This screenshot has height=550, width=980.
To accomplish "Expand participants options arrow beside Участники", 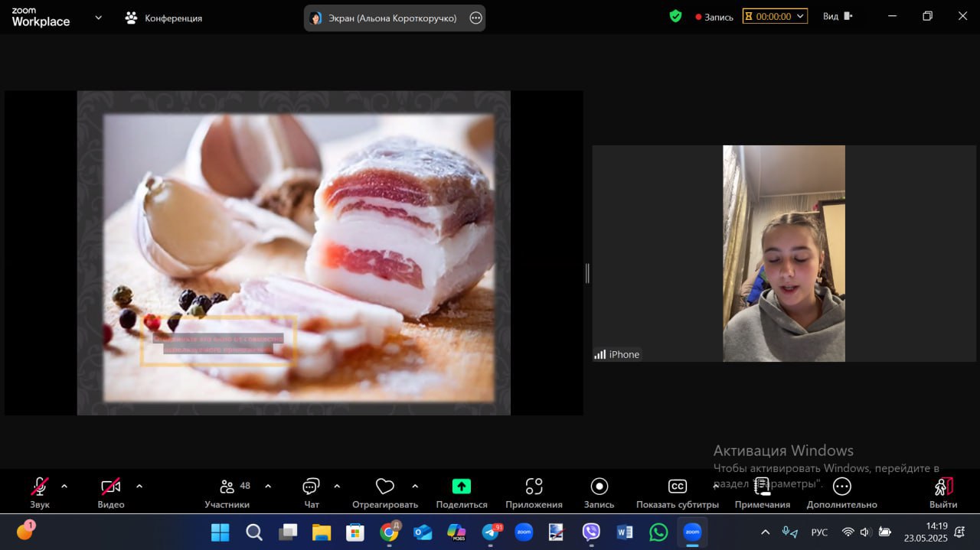I will (268, 486).
